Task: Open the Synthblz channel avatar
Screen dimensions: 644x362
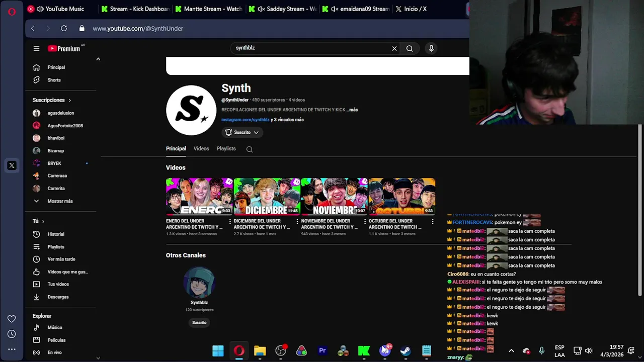Action: tap(199, 282)
